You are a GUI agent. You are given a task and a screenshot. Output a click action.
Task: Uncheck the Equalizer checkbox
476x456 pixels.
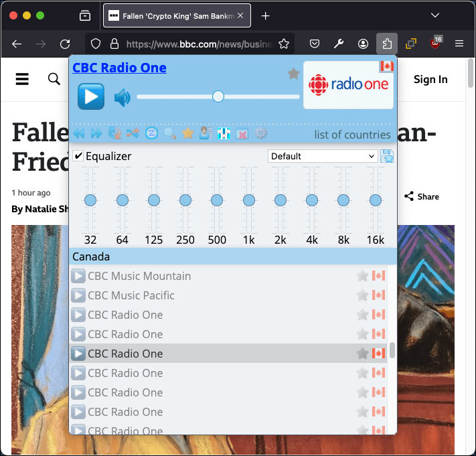click(x=78, y=156)
